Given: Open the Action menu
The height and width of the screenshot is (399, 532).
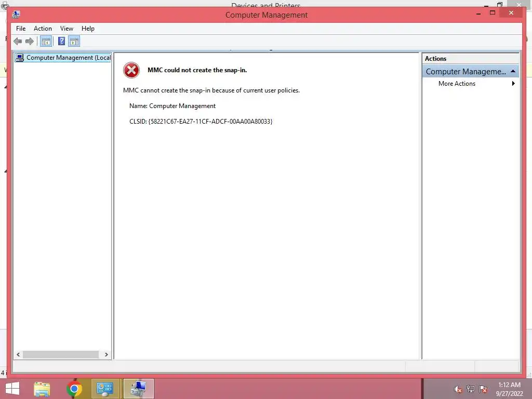Looking at the screenshot, I should pos(43,29).
